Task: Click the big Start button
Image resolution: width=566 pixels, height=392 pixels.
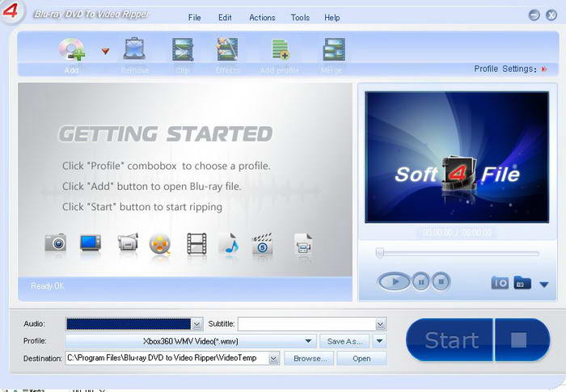Action: pyautogui.click(x=450, y=339)
